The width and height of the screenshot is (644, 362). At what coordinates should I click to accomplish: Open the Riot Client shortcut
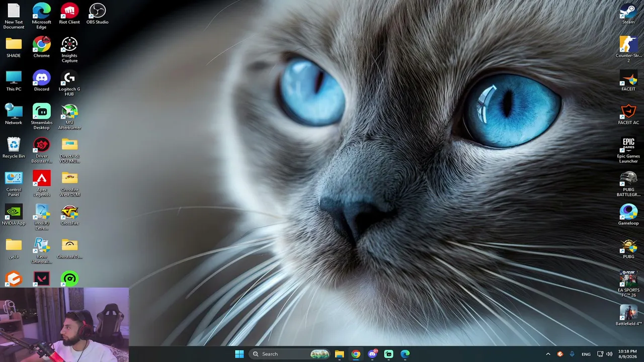(69, 14)
